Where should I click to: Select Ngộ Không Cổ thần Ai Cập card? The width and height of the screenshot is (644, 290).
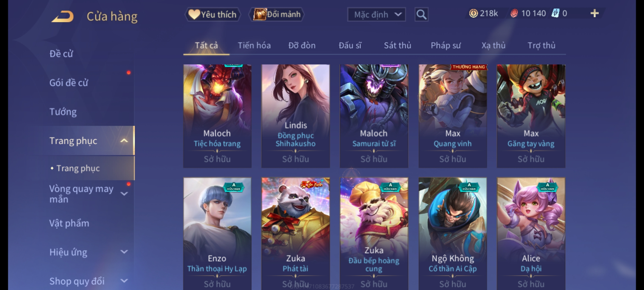point(453,234)
